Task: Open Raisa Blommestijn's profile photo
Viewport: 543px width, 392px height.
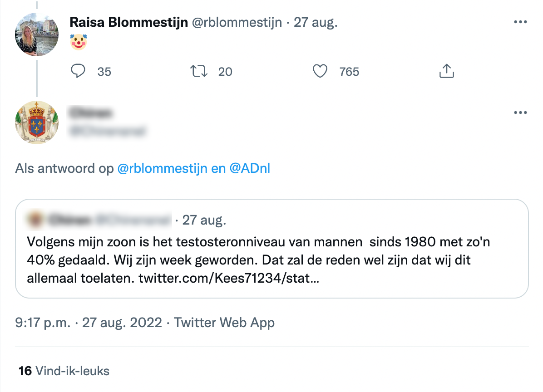Action: 37,34
